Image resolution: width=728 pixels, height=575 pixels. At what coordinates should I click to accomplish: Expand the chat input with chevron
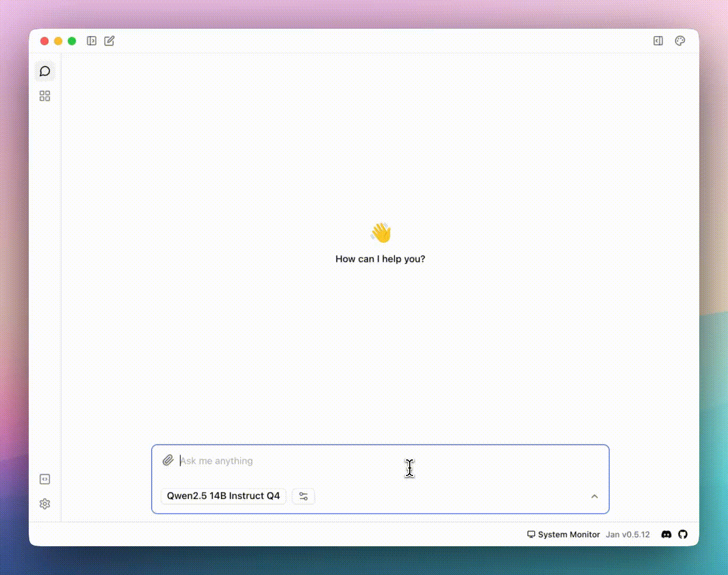click(x=594, y=496)
